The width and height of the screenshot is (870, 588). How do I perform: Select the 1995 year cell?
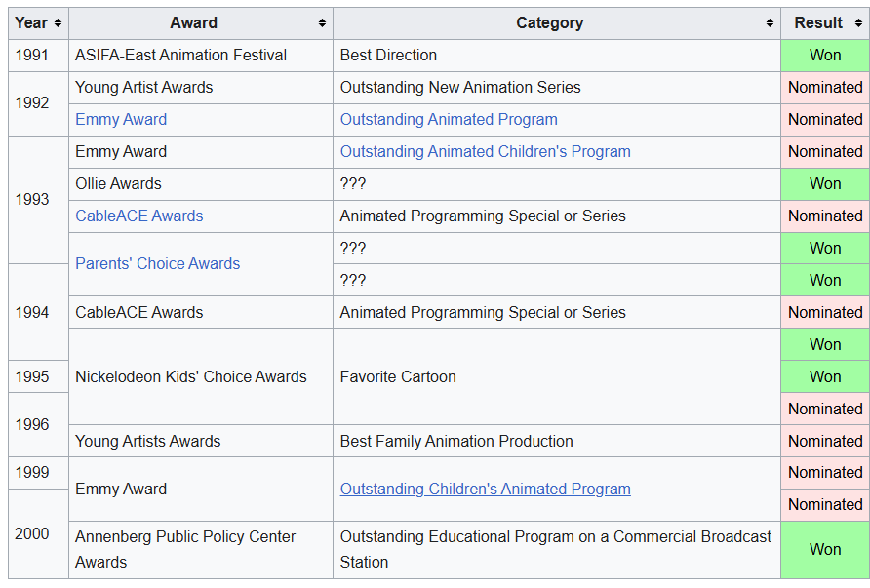point(38,376)
